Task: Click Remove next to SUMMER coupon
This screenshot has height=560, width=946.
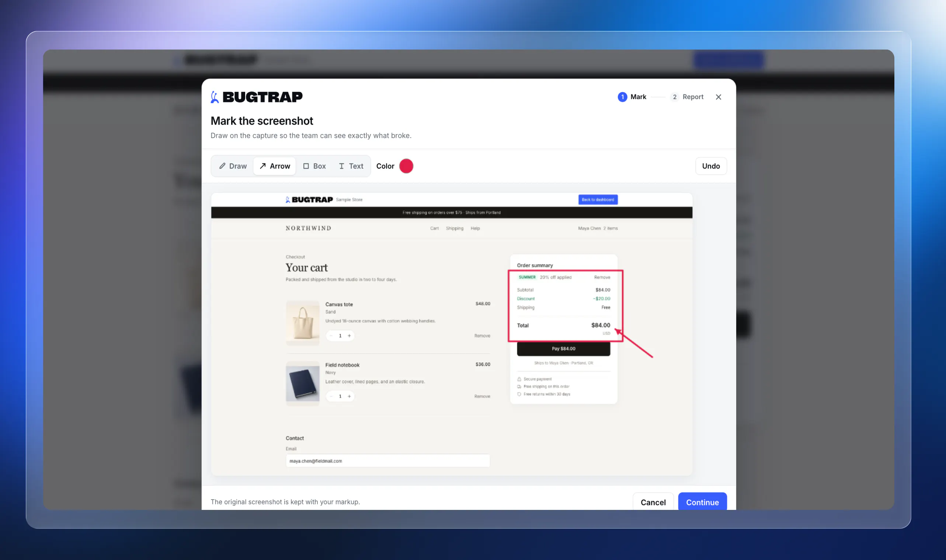Action: [x=602, y=277]
